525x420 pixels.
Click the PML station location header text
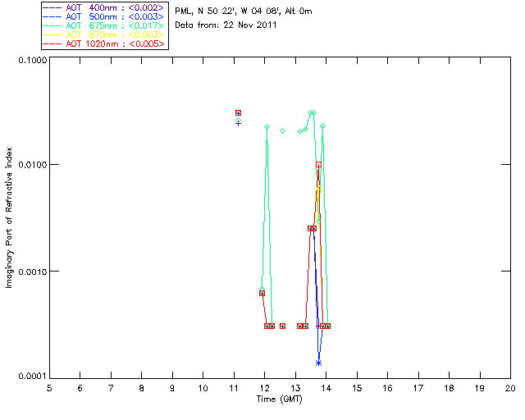click(244, 11)
